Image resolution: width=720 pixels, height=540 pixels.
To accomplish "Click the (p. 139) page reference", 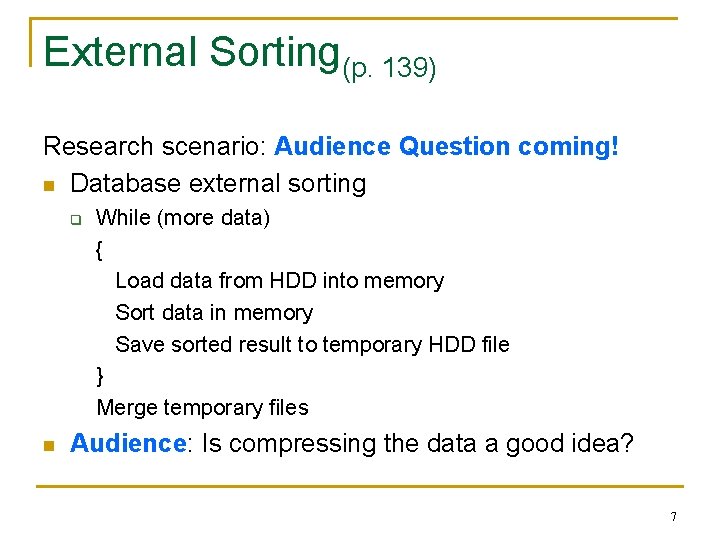I will [389, 70].
